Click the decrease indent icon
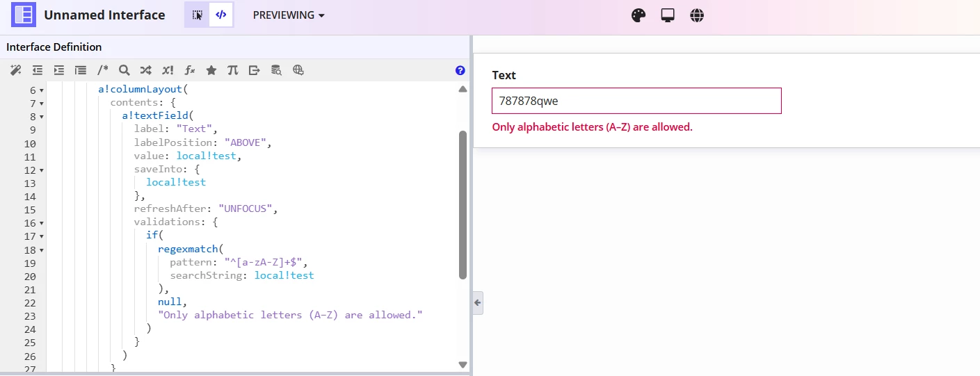The width and height of the screenshot is (980, 376). (x=38, y=70)
